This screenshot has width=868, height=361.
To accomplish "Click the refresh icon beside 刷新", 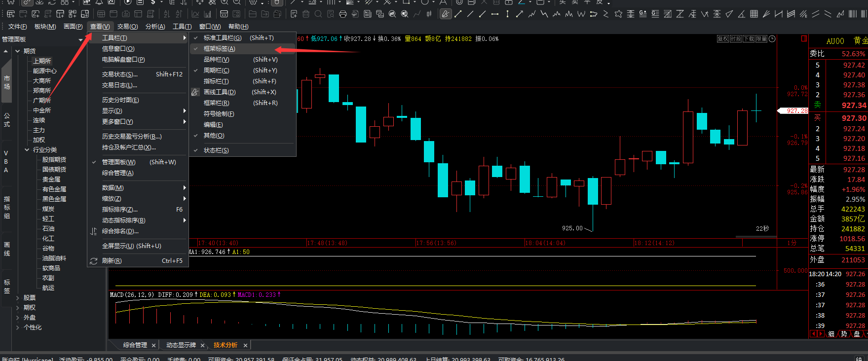I will point(94,261).
